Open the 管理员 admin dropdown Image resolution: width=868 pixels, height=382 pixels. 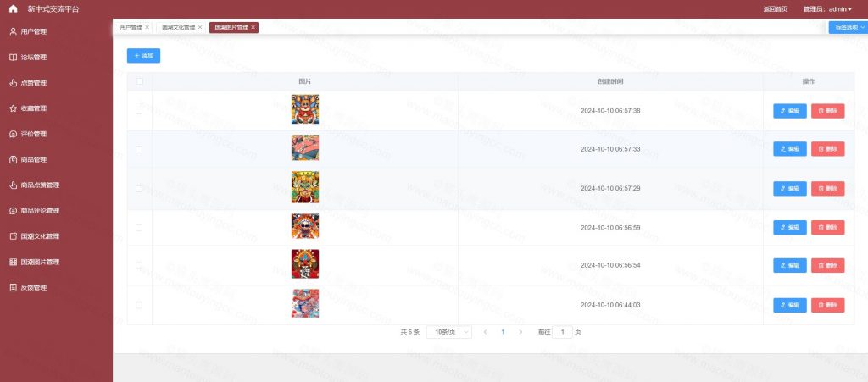827,9
